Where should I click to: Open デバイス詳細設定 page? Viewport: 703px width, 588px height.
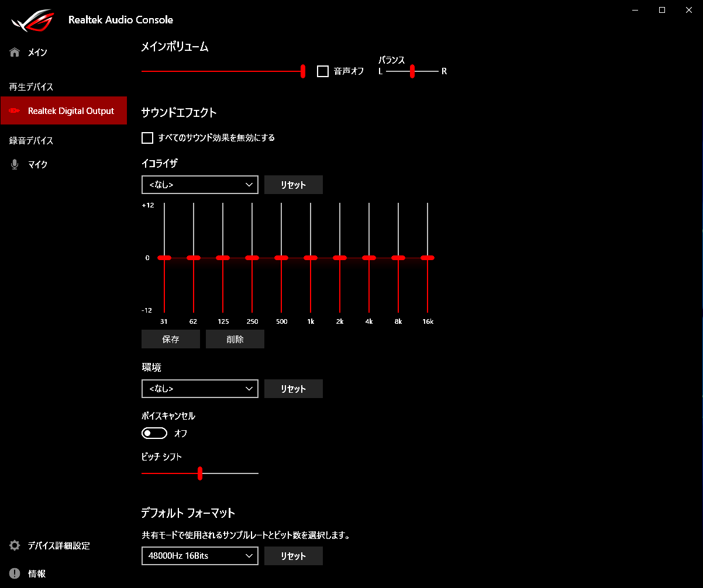[63, 546]
